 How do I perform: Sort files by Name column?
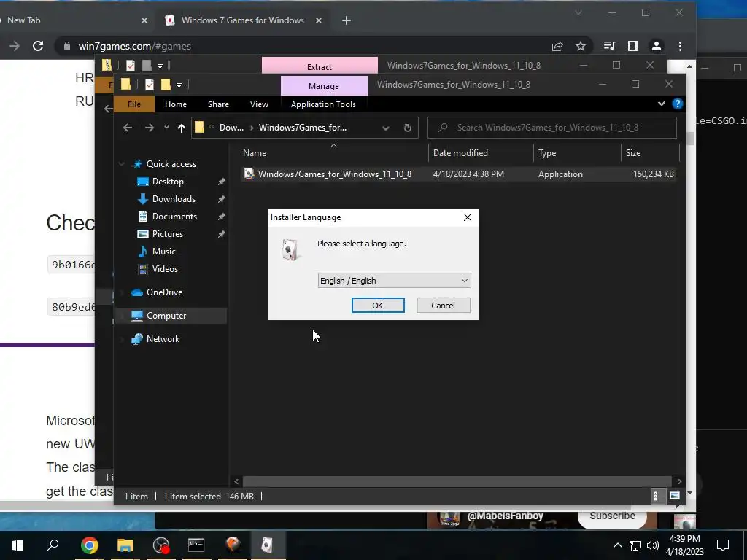(x=255, y=153)
